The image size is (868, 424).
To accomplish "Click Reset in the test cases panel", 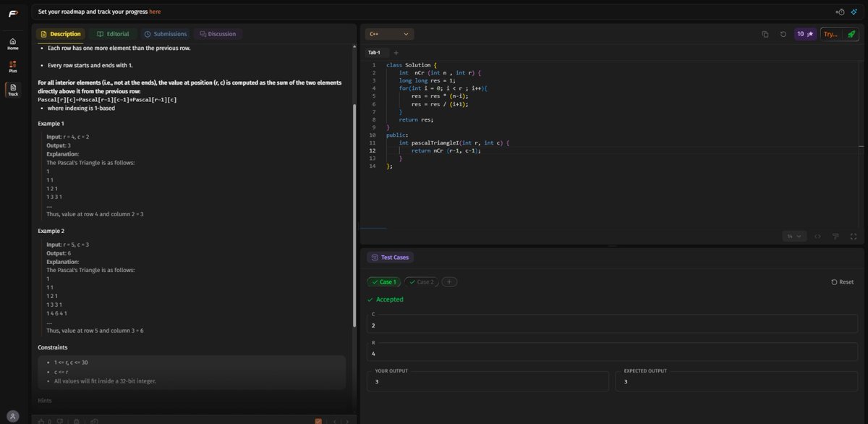I will (x=843, y=282).
